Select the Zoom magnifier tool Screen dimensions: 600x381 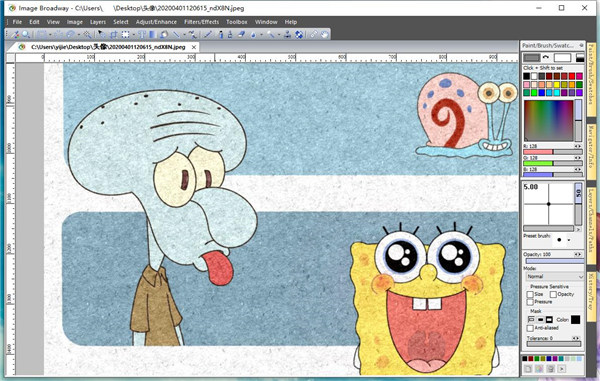26,34
